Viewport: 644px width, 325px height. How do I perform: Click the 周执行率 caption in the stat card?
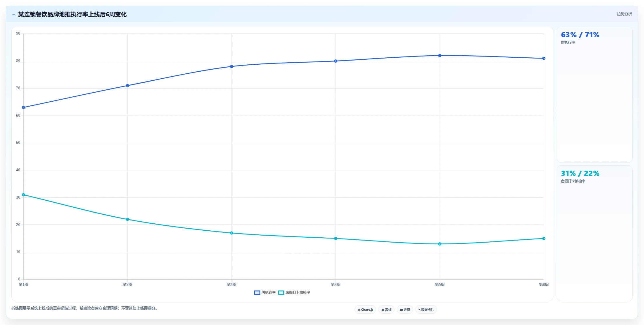click(x=568, y=43)
